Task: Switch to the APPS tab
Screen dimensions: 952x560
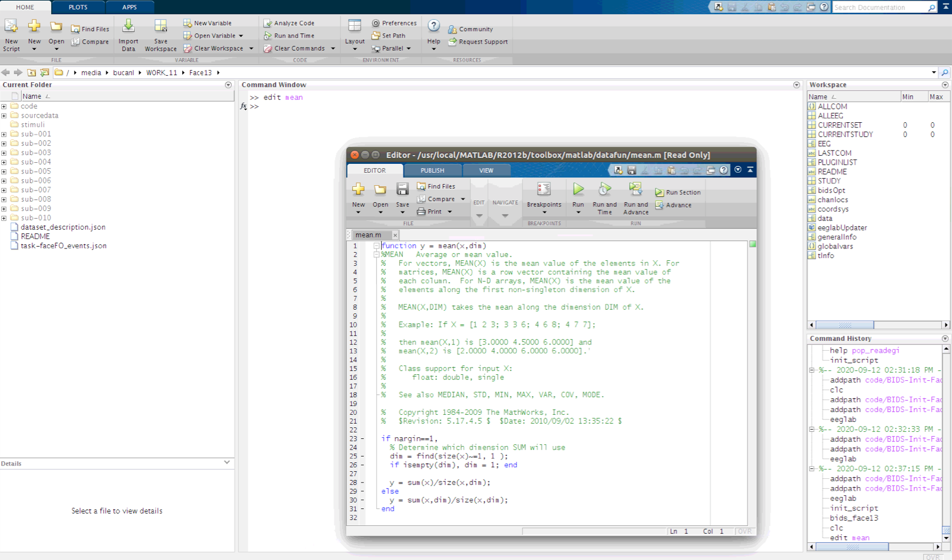Action: 130,7
